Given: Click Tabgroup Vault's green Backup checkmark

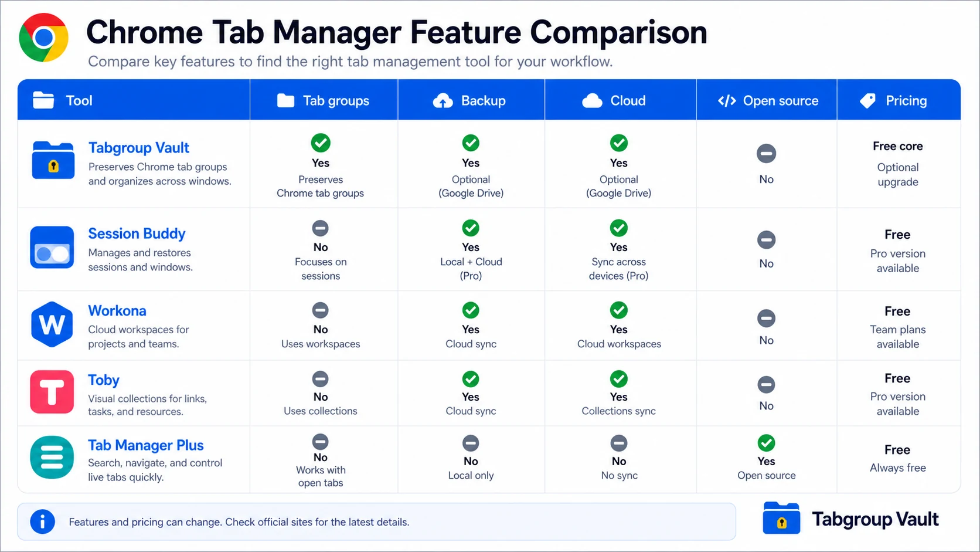Looking at the screenshot, I should click(471, 143).
